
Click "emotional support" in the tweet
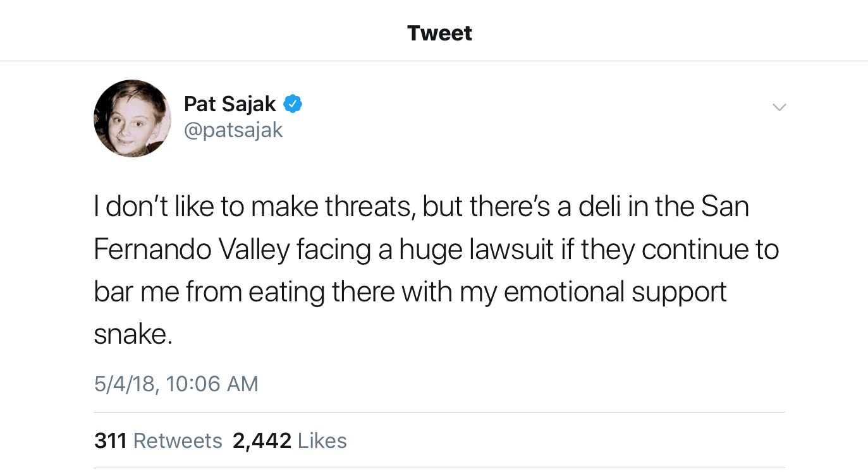(615, 292)
